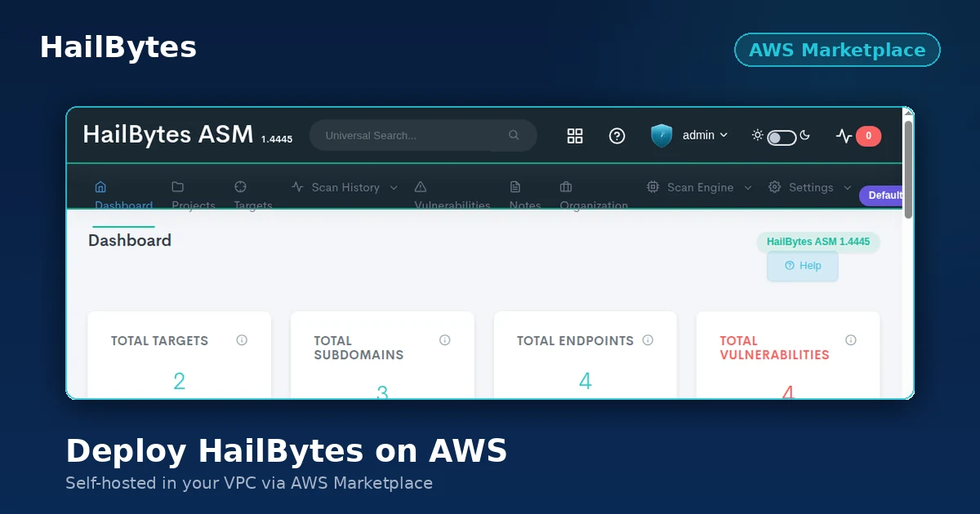
Task: Click the home icon above Dashboard
Action: (x=100, y=187)
